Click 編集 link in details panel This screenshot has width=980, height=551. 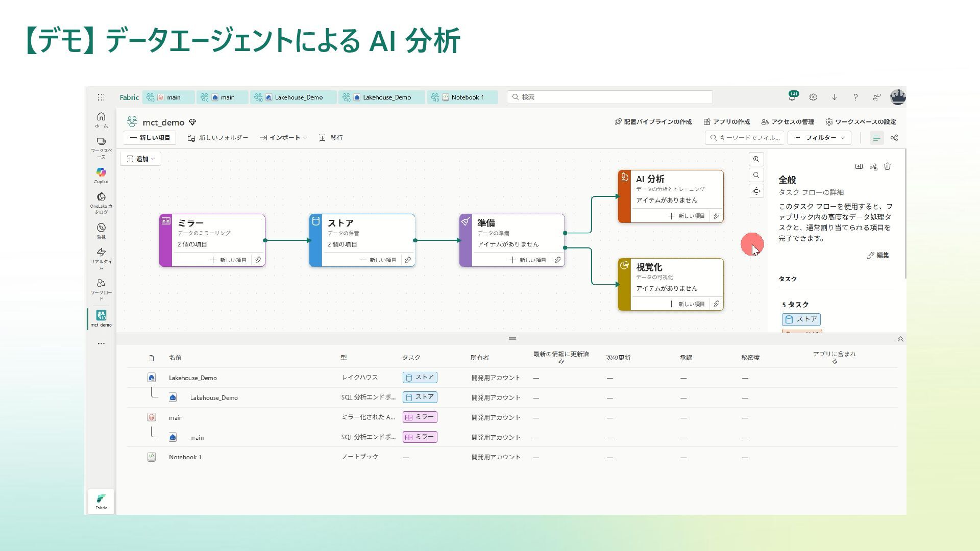[x=878, y=255]
